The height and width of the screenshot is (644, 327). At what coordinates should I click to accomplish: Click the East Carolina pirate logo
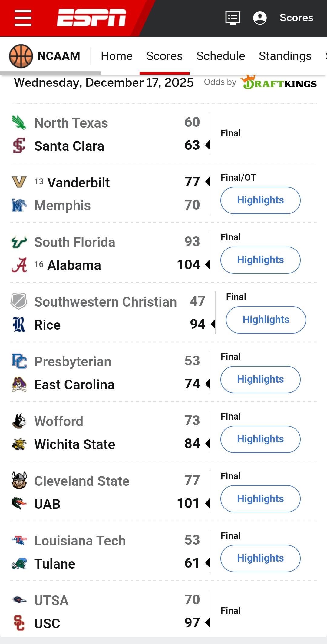tap(19, 384)
